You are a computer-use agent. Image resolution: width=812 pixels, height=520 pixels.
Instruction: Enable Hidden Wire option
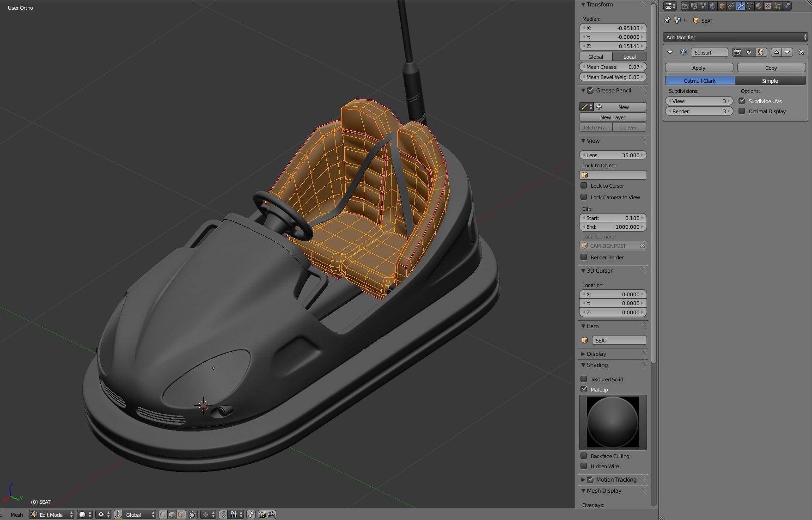(x=584, y=466)
